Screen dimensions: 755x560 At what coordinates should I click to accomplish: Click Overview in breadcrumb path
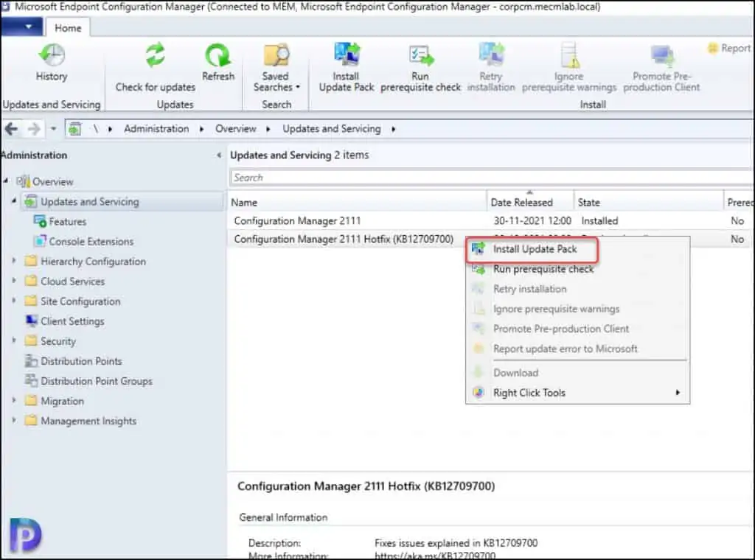(x=235, y=129)
